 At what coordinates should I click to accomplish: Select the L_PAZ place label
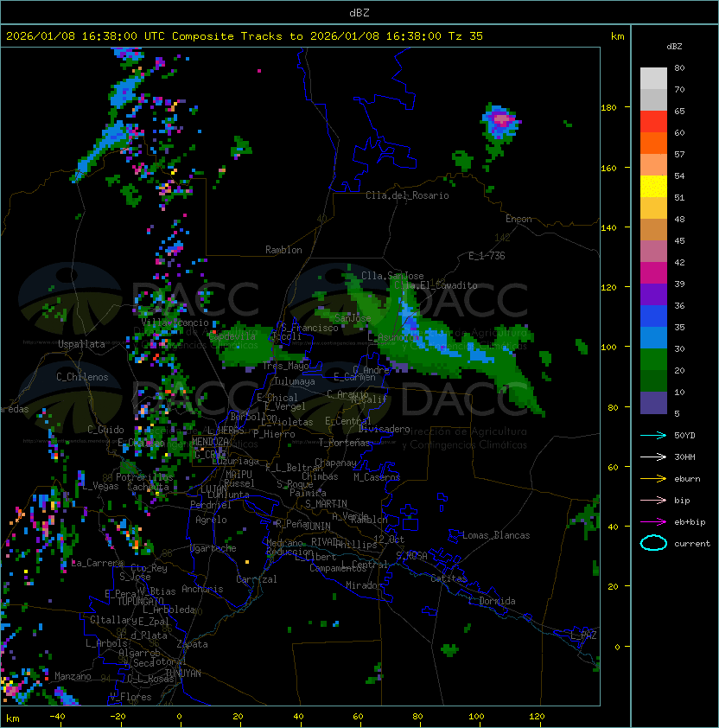pyautogui.click(x=583, y=635)
